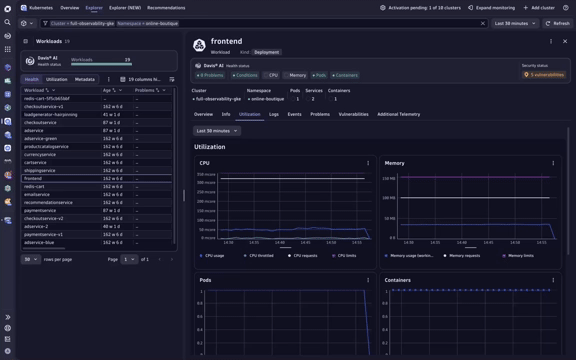Click the Conditions health chip
The height and width of the screenshot is (360, 576).
245,75
